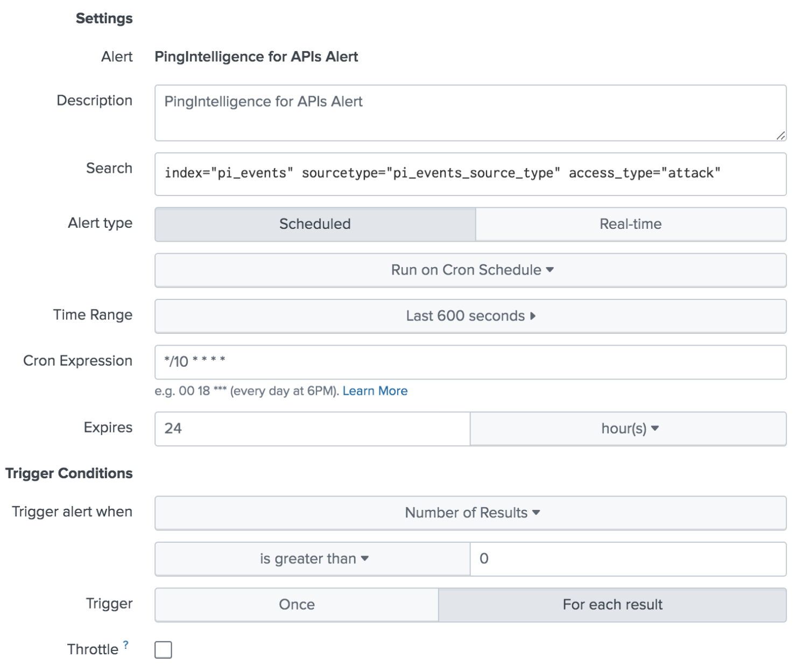Open the Run on Cron Schedule dropdown
This screenshot has height=672, width=803.
tap(471, 270)
